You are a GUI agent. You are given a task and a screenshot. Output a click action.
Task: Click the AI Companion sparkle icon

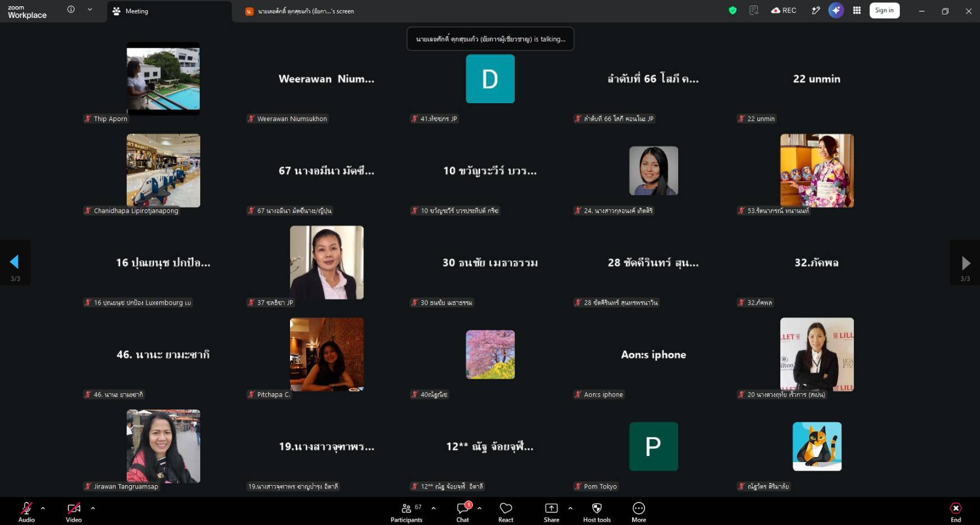pyautogui.click(x=836, y=11)
